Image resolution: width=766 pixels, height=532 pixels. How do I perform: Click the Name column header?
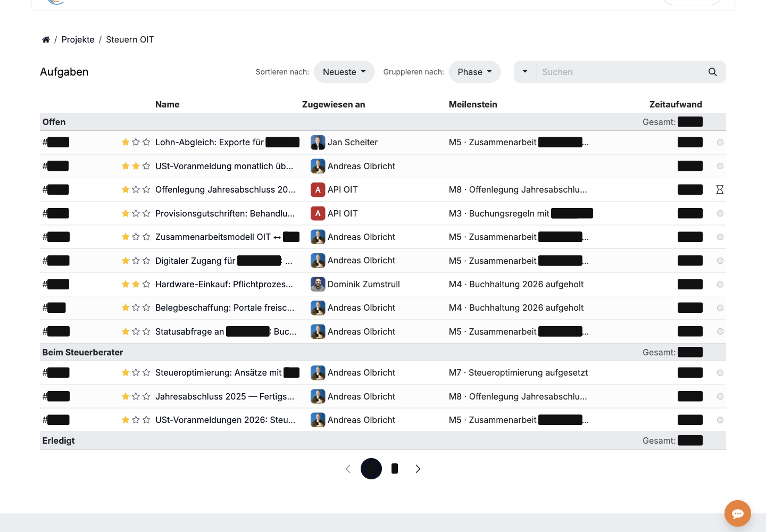167,104
